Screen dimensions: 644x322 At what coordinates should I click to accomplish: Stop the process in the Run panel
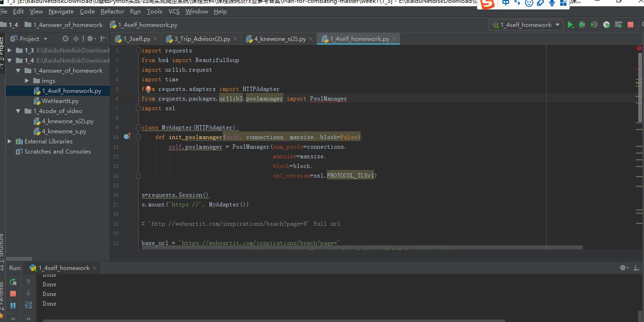click(x=13, y=294)
